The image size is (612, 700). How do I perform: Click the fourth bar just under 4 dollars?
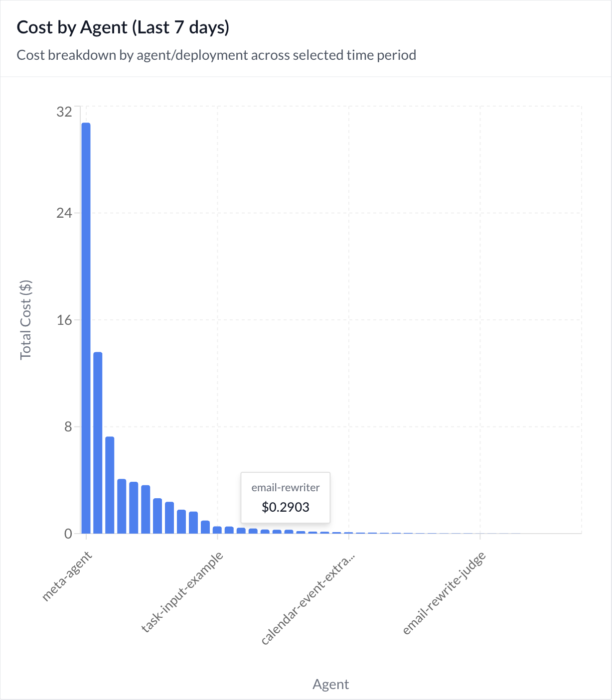click(x=122, y=506)
